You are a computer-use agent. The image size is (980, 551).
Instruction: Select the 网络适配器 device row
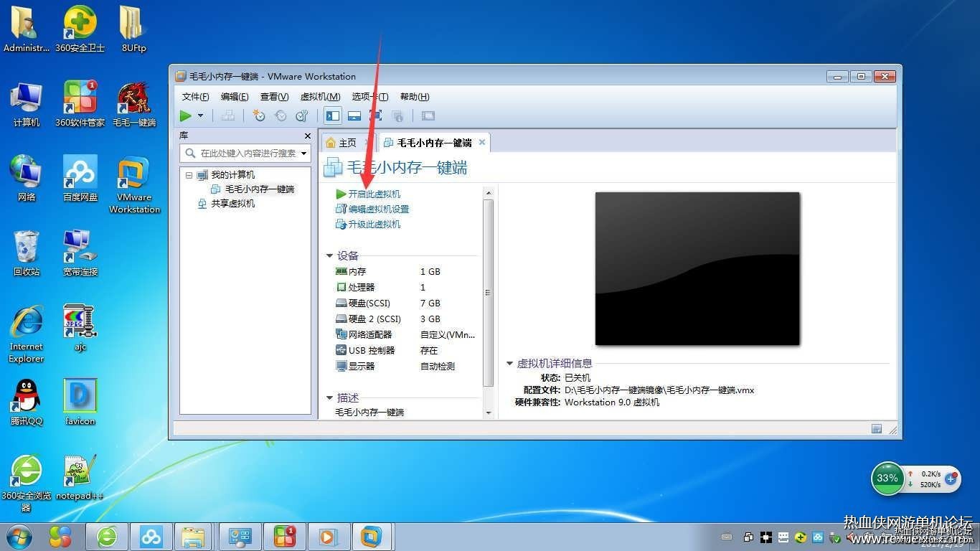click(x=405, y=335)
